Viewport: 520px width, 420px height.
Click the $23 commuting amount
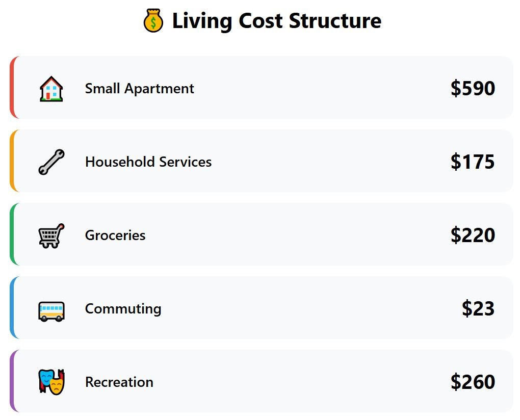coord(478,309)
